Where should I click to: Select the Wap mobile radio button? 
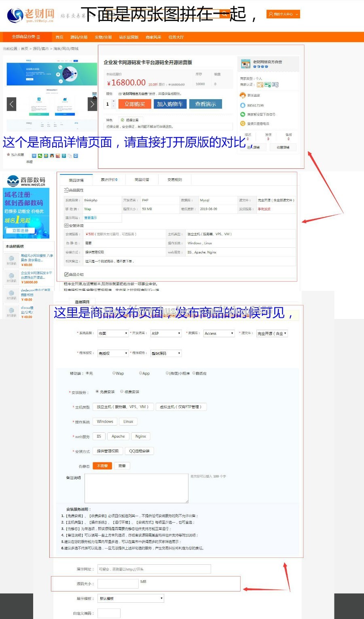click(114, 373)
